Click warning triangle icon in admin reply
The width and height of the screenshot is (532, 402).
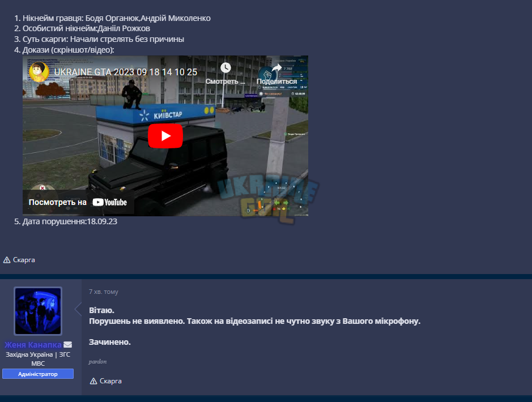coord(93,381)
